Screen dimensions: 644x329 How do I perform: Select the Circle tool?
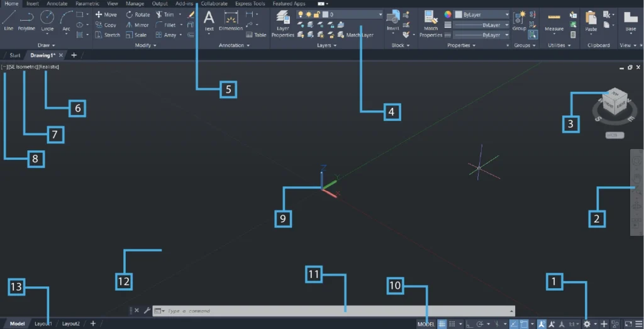pos(47,21)
